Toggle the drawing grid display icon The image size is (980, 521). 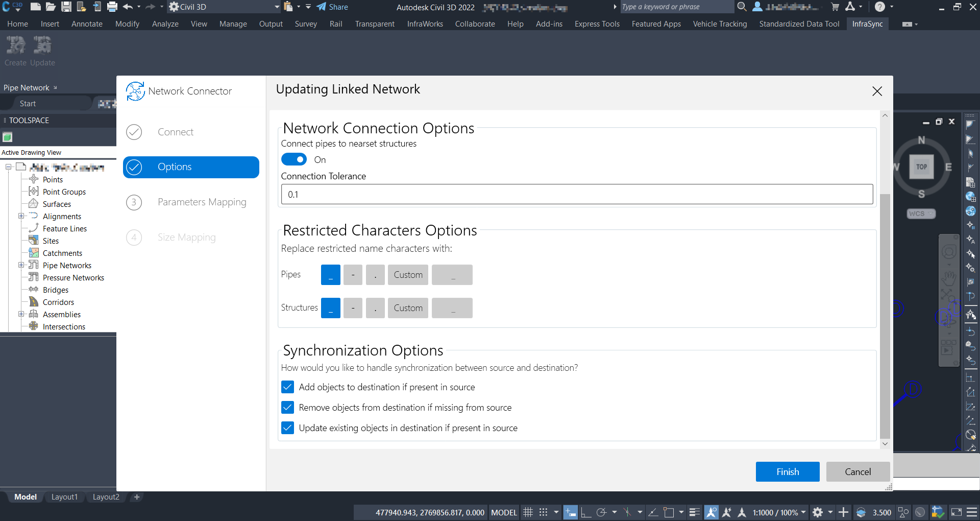click(528, 512)
